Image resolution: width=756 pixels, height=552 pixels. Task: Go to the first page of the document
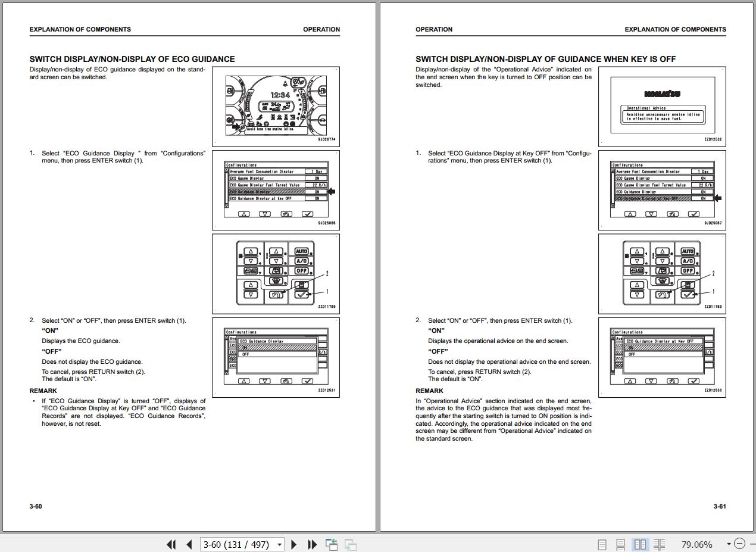click(171, 544)
